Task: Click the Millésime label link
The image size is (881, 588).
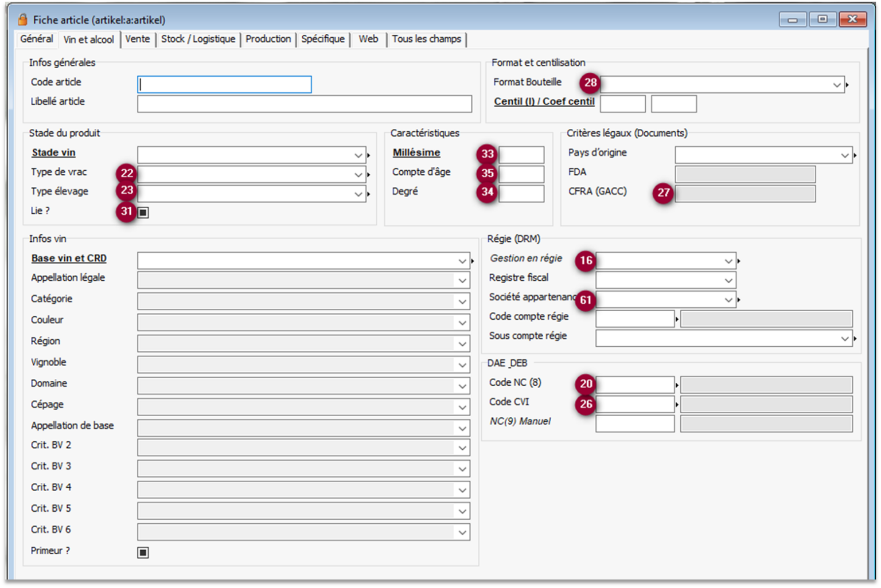Action: [416, 152]
